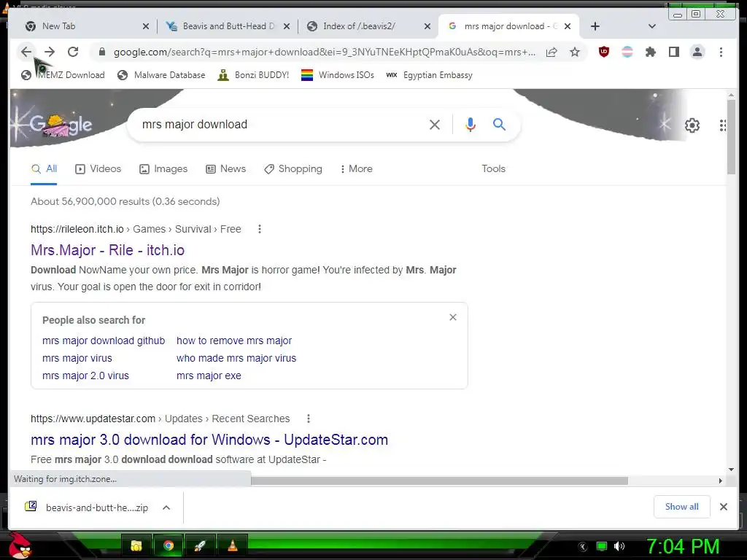Switch to Beavis and Butt-Head tab

(228, 26)
